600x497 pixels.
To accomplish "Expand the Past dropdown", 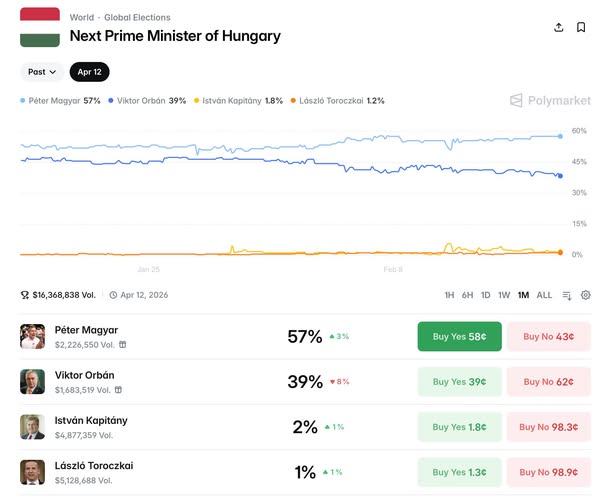I will click(x=42, y=72).
